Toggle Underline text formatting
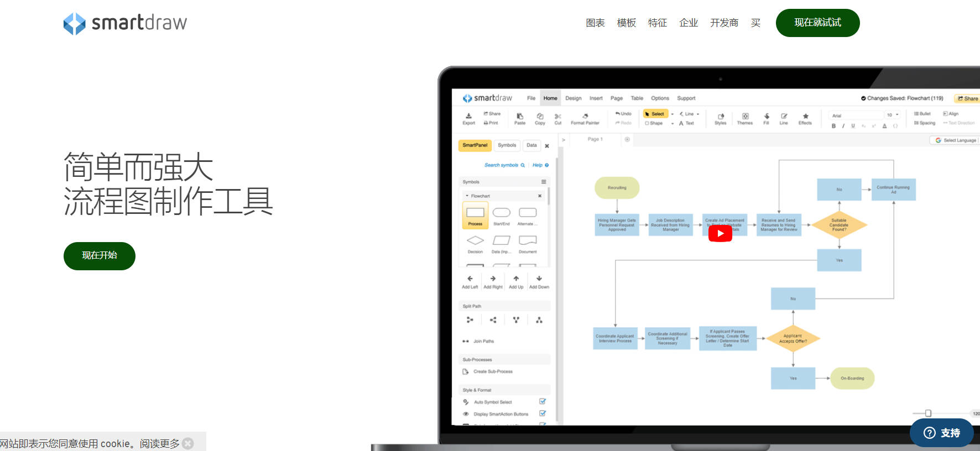The image size is (980, 451). (853, 126)
